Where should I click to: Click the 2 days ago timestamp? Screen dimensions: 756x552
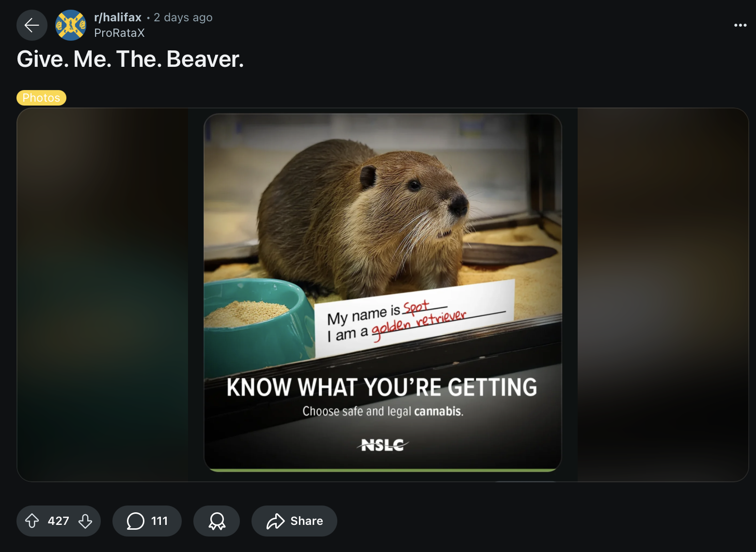pos(183,17)
